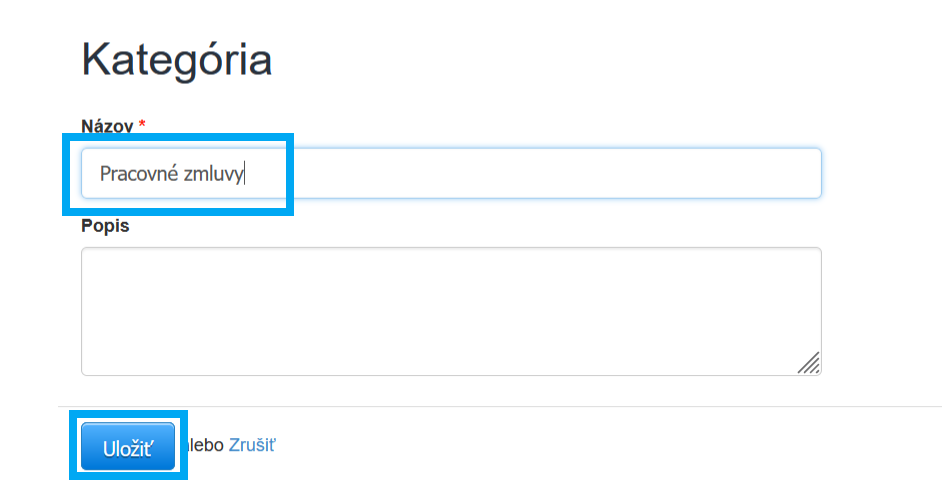942x483 pixels.
Task: Click the blank right side of Názov field
Action: coord(600,173)
